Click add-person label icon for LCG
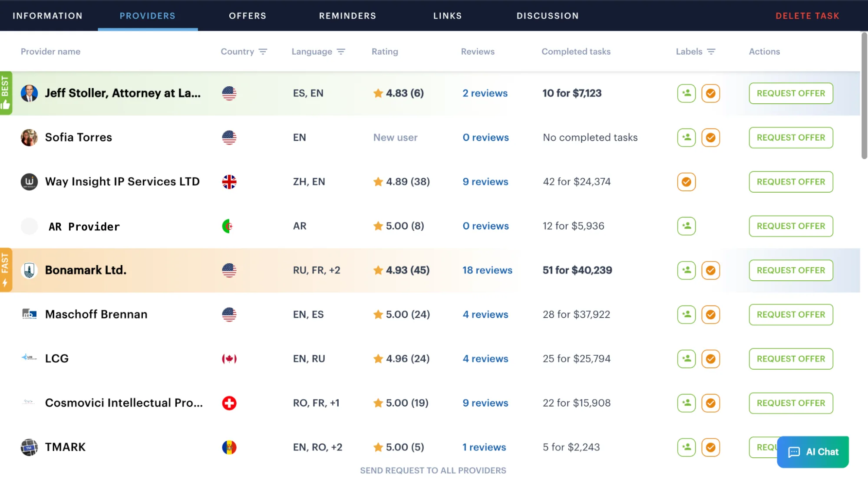This screenshot has width=868, height=482. (x=686, y=359)
